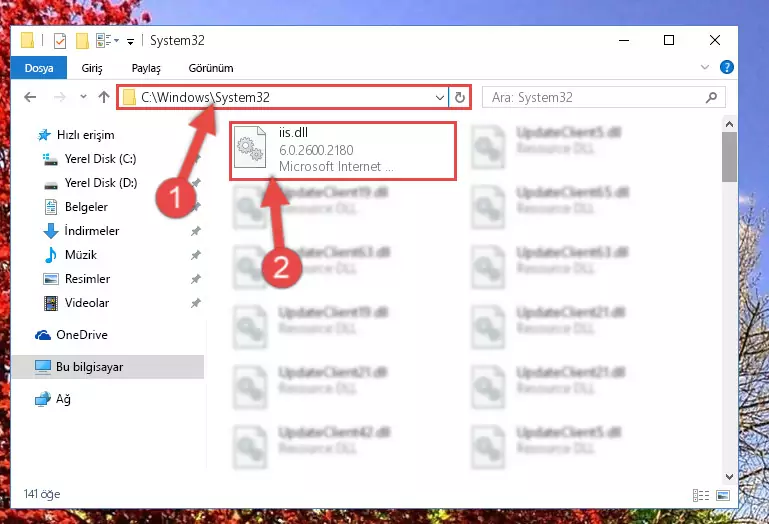Click the New folder quick access icon
The image size is (769, 524).
click(82, 41)
